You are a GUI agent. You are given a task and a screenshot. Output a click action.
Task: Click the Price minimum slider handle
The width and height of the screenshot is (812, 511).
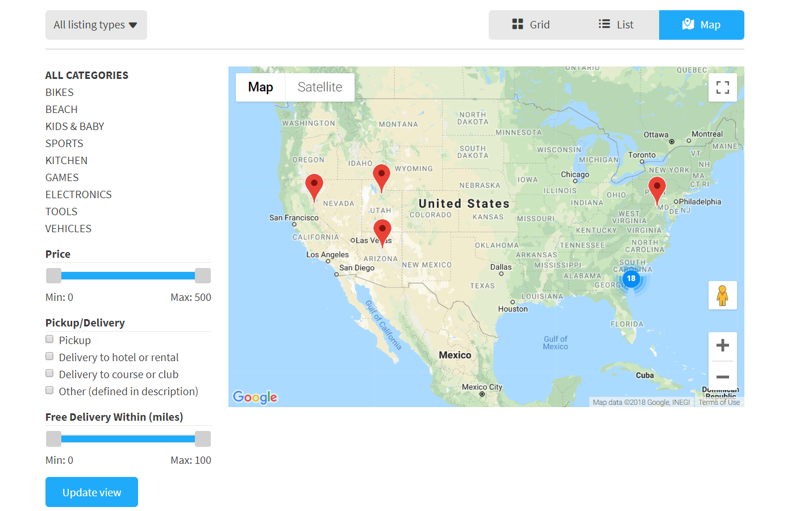(53, 276)
